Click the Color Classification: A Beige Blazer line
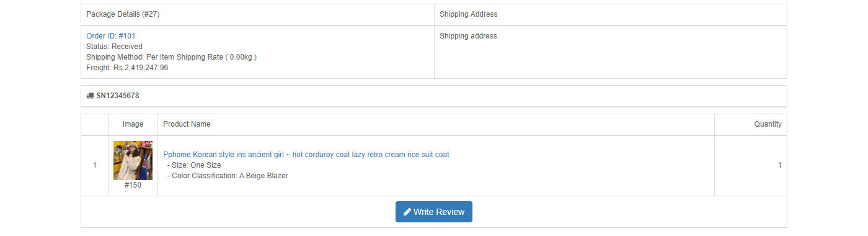Viewport: 868px width, 236px height. coord(228,176)
